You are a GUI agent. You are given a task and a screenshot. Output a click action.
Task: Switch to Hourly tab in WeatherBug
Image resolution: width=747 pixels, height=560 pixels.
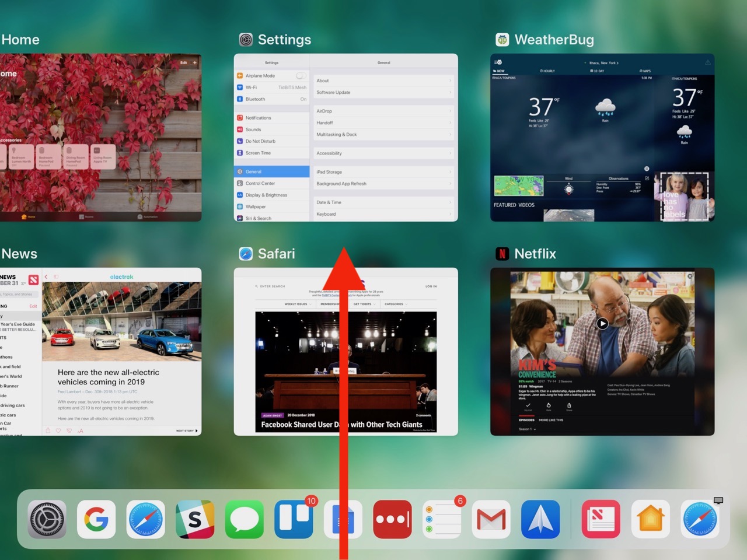[x=547, y=71]
